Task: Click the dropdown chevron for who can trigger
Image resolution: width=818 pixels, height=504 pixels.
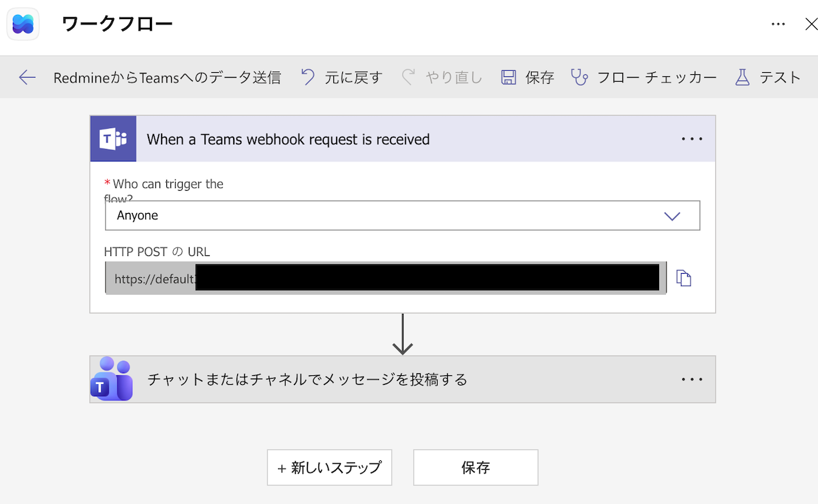Action: pos(672,216)
